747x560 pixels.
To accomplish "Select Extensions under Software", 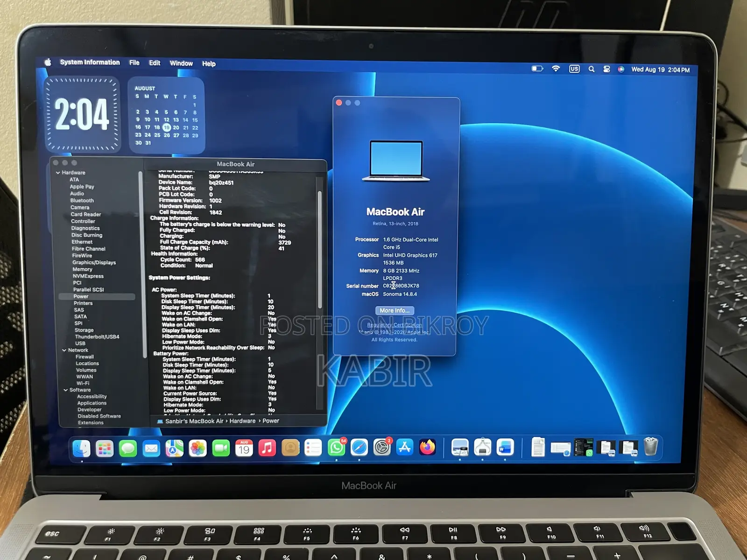I will (x=91, y=423).
